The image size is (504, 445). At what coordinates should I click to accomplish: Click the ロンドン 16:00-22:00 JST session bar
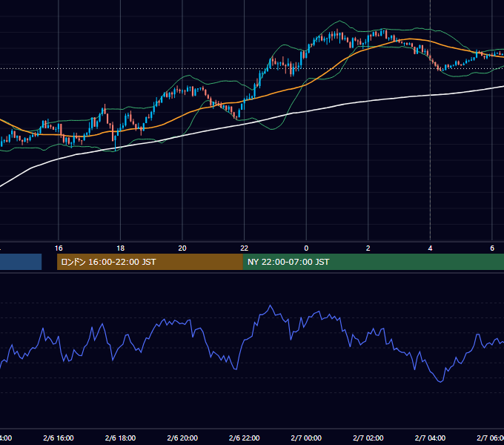150,262
